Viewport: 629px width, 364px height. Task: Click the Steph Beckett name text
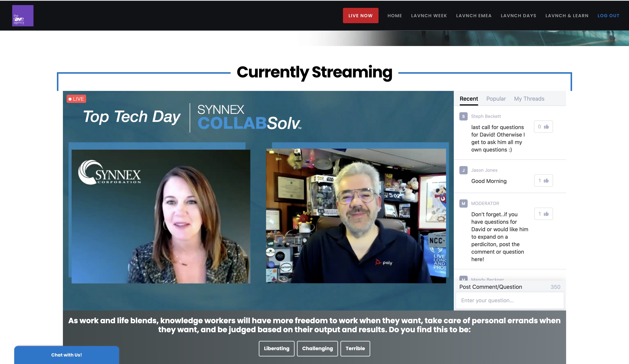(486, 116)
